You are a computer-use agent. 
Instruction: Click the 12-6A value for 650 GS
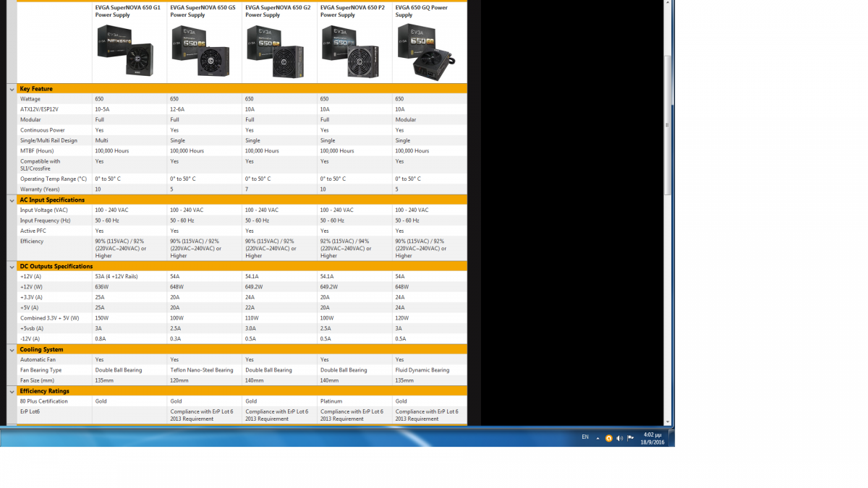pyautogui.click(x=178, y=109)
